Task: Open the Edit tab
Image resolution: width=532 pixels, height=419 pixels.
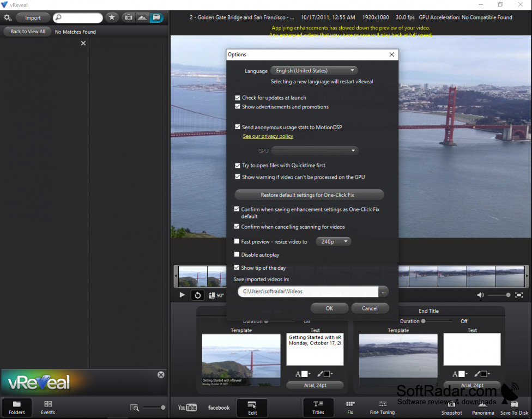Action: click(252, 408)
